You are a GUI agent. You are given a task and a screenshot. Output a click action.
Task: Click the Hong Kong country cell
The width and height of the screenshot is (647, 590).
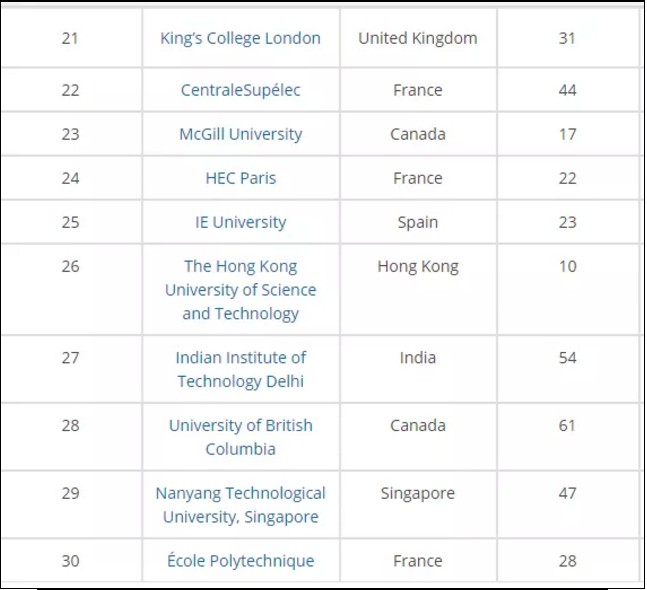click(x=418, y=266)
